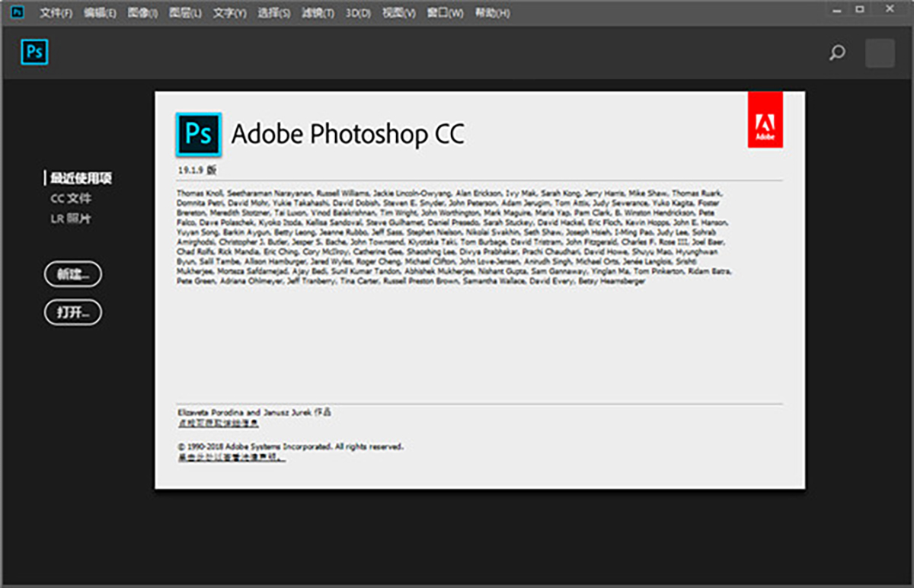Click the Ps logo beside Adobe Photoshop CC title
This screenshot has height=588, width=914.
tap(198, 134)
